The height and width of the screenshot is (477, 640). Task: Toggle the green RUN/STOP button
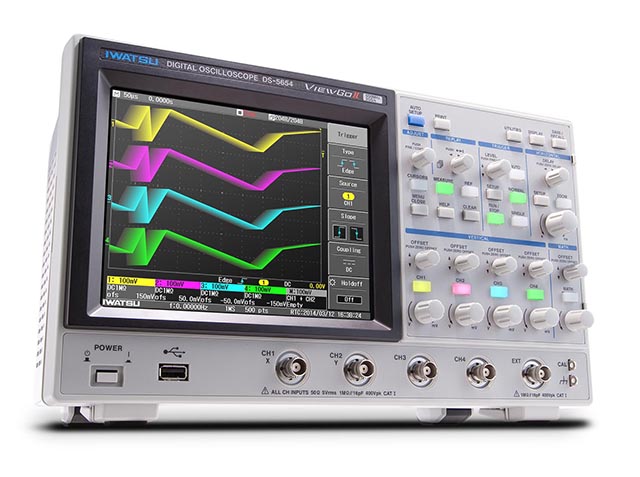(x=496, y=218)
